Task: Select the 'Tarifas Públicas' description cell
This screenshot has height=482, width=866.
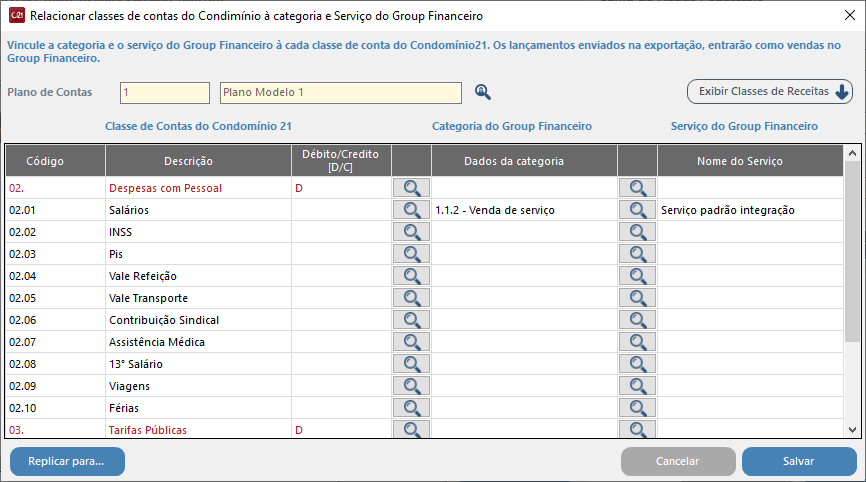Action: pos(198,429)
